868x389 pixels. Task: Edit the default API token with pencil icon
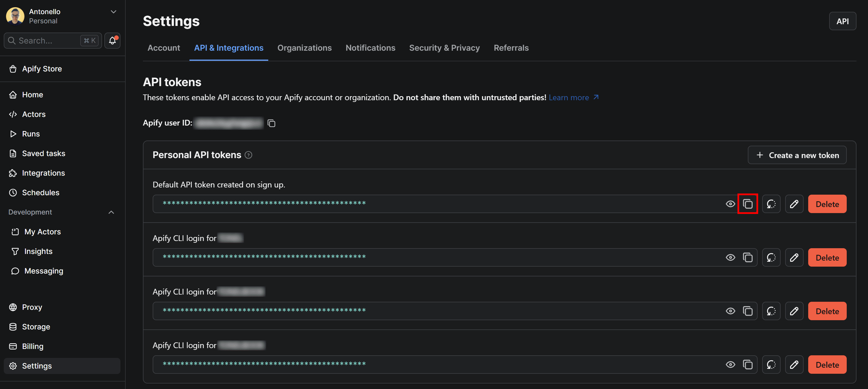[794, 204]
